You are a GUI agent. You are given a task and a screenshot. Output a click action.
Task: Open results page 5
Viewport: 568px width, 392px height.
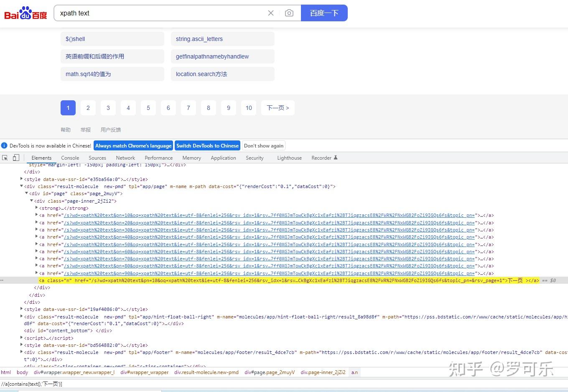coord(148,108)
